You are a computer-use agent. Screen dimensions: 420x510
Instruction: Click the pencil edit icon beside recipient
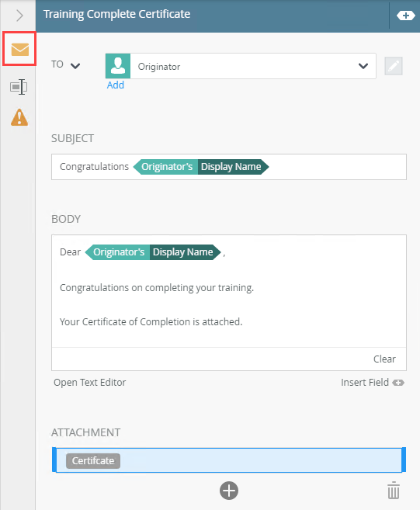[x=394, y=66]
